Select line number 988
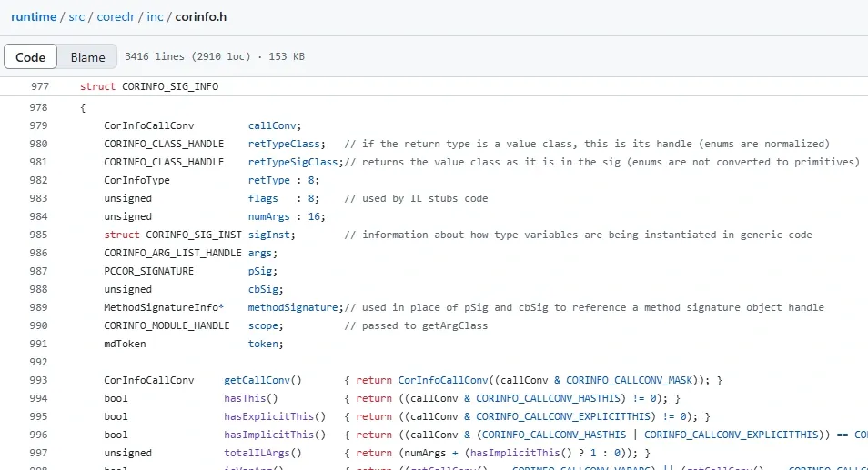868x470 pixels. (39, 289)
